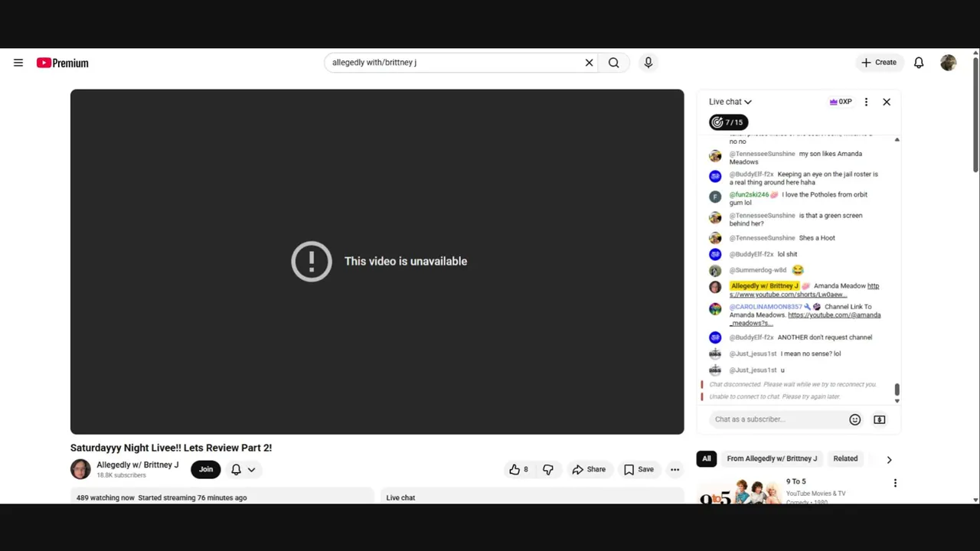Start voice search with microphone
The width and height of the screenshot is (980, 551).
[x=648, y=63]
